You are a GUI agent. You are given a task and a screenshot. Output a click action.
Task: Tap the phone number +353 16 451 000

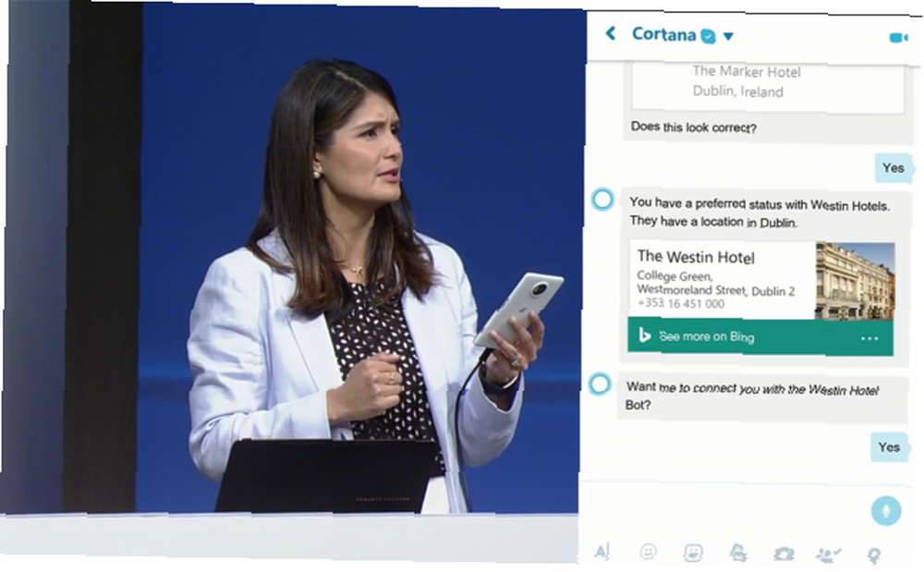[x=681, y=303]
